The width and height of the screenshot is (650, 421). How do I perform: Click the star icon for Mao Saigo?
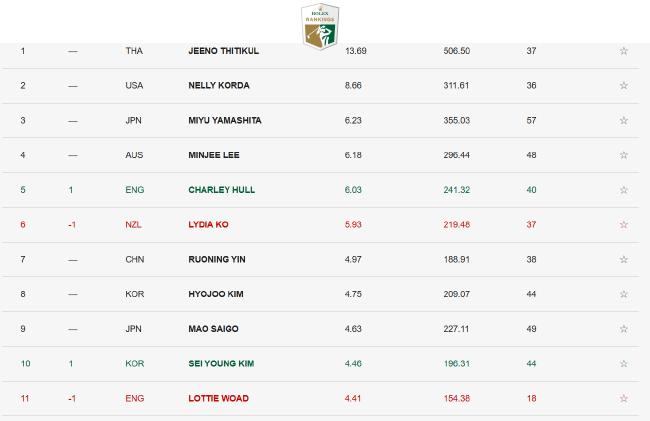point(624,329)
